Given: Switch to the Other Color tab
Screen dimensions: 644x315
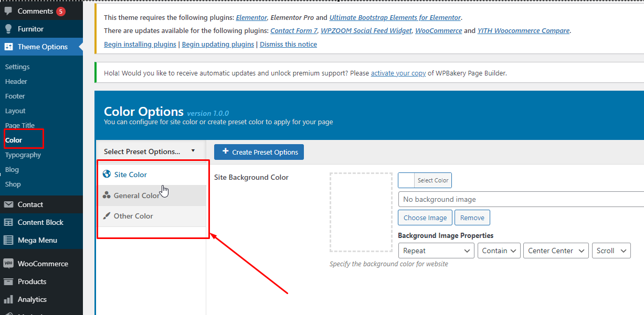Looking at the screenshot, I should pyautogui.click(x=152, y=216).
